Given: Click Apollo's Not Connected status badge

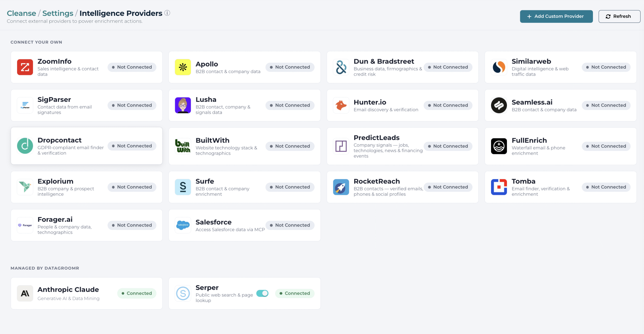Looking at the screenshot, I should pos(290,67).
